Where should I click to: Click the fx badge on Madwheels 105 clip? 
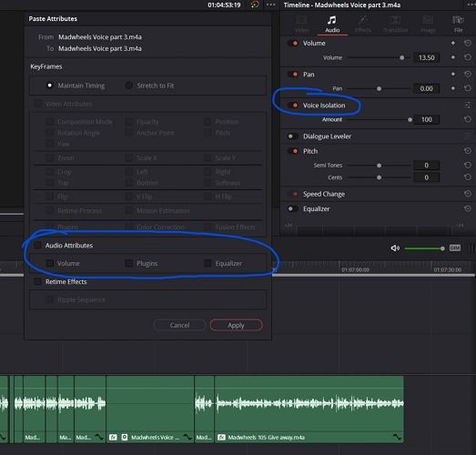[x=221, y=438]
